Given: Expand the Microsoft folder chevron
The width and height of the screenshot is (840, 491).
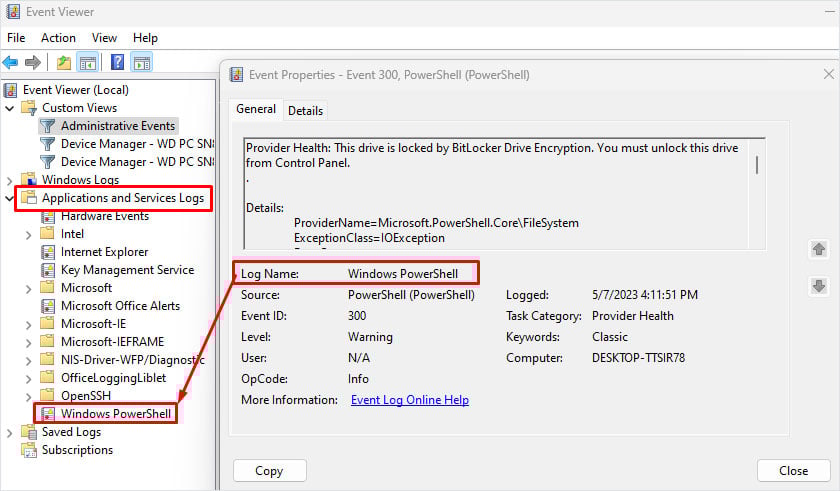Looking at the screenshot, I should [28, 289].
